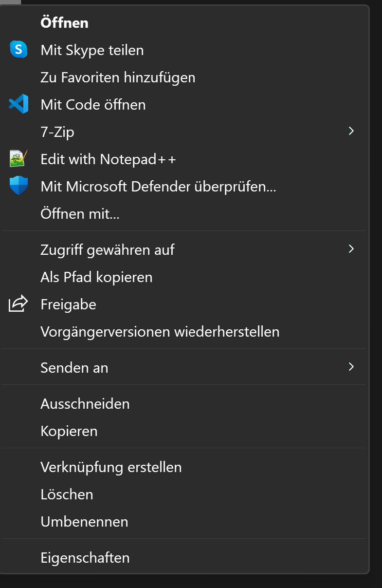Click the Skype icon next to teilen
This screenshot has width=382, height=588.
18,50
